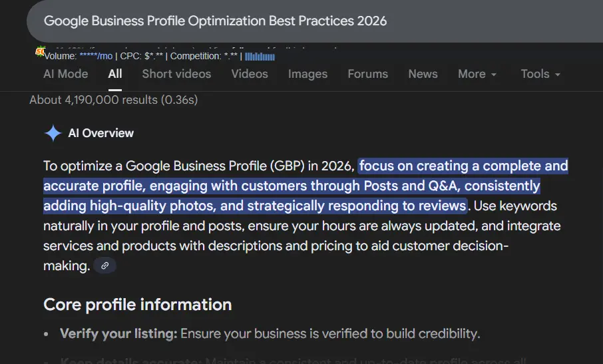Click the AI Overview sparkle icon
Viewport: 603px width, 364px height.
pyautogui.click(x=53, y=133)
